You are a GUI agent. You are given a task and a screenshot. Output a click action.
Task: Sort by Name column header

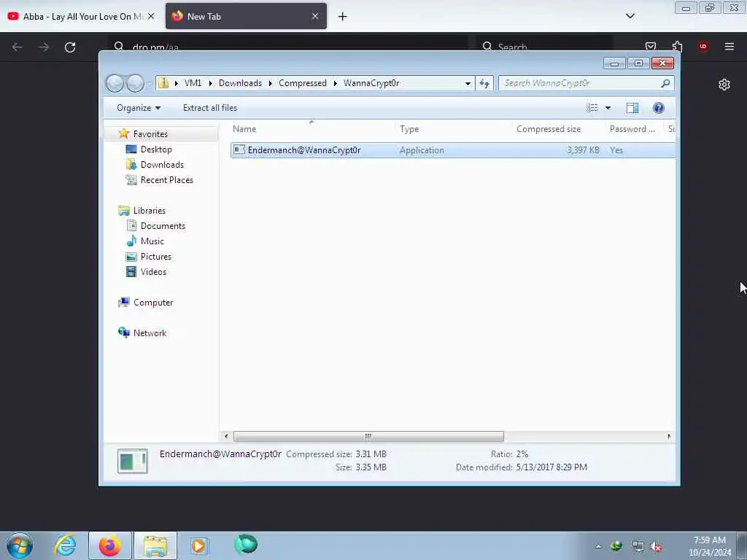[244, 129]
